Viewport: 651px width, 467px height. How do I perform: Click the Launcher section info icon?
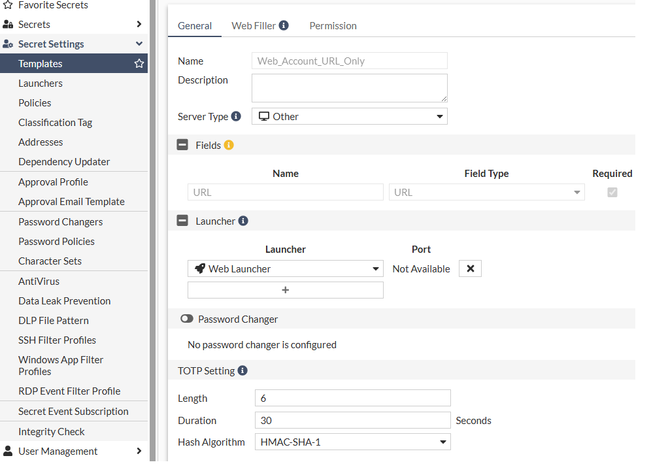tap(243, 221)
